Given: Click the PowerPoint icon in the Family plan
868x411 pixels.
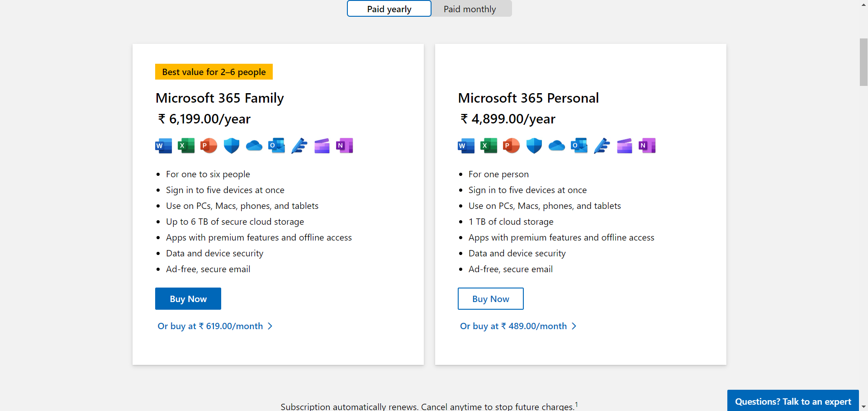Looking at the screenshot, I should coord(209,146).
